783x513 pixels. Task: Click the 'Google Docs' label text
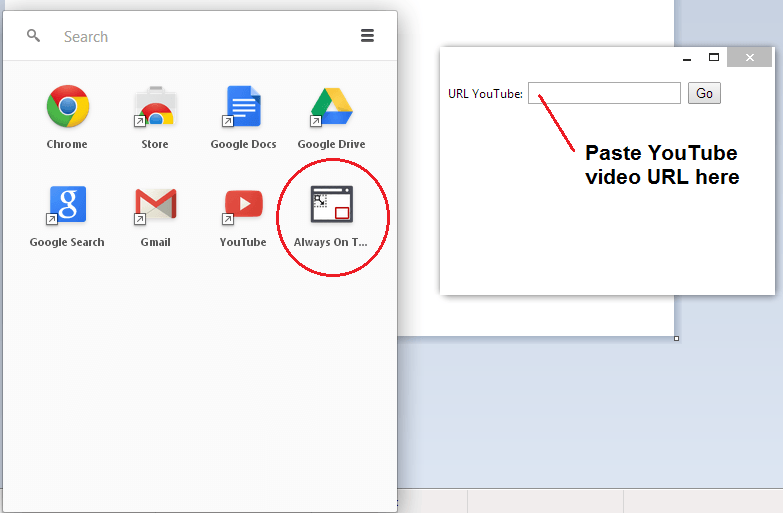pos(243,144)
